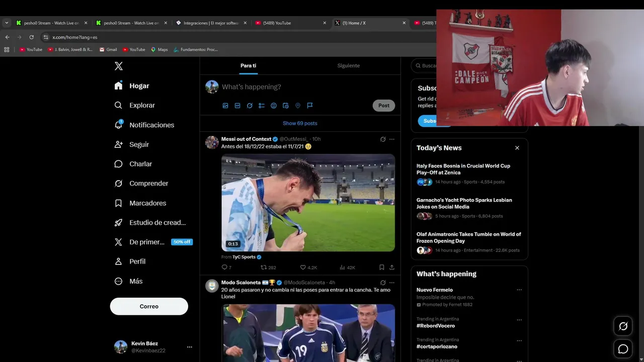Image resolution: width=644 pixels, height=362 pixels.
Task: Open options for #RebordVocero trend
Action: pos(519,320)
